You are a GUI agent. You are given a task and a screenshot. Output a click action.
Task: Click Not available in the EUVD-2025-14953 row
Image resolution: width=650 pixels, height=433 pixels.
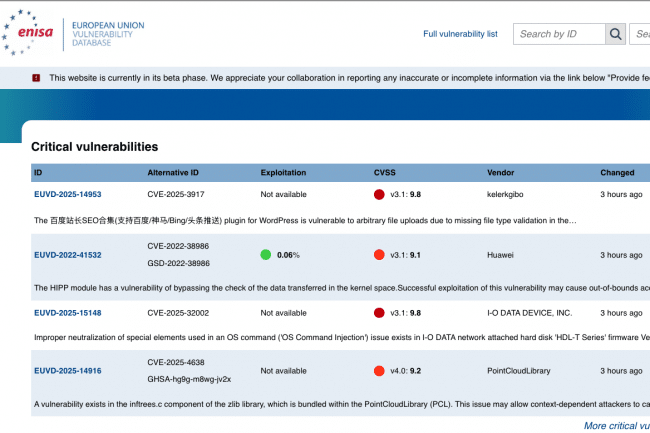click(x=284, y=194)
